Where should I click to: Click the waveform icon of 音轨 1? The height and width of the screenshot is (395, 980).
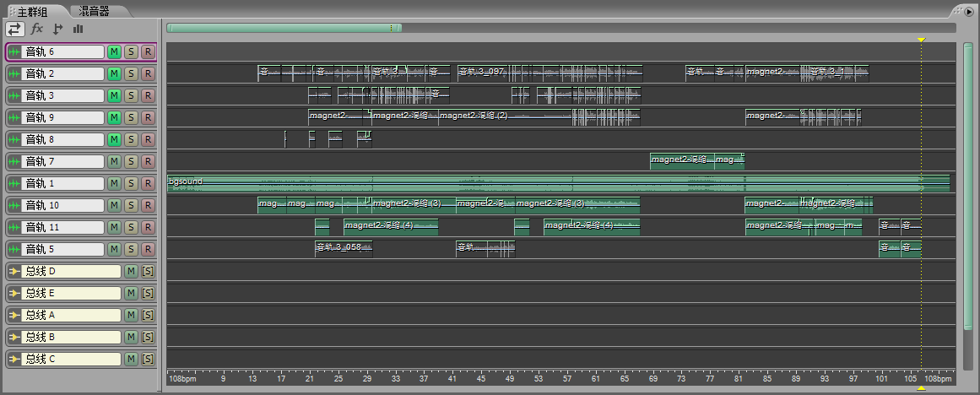(14, 184)
